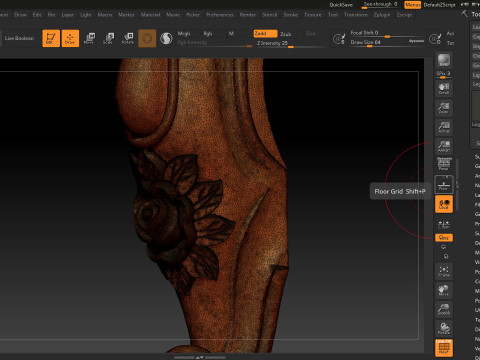
Task: Click the Scroll canvas icon
Action: point(444,88)
